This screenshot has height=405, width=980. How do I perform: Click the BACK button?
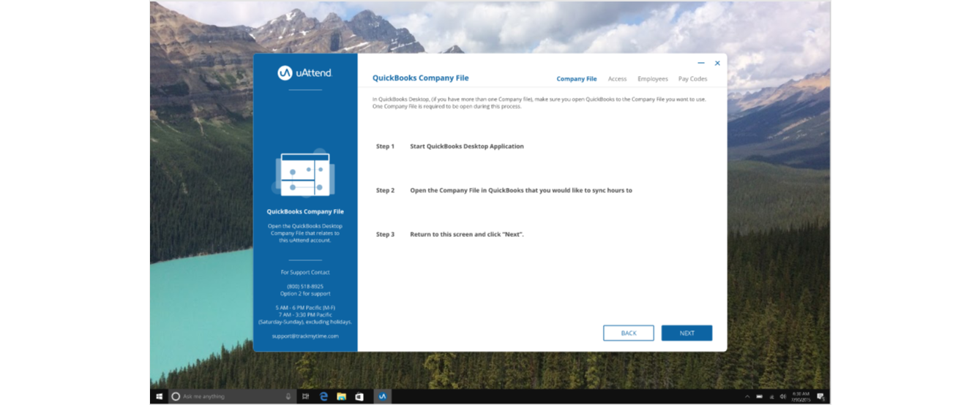pos(628,333)
